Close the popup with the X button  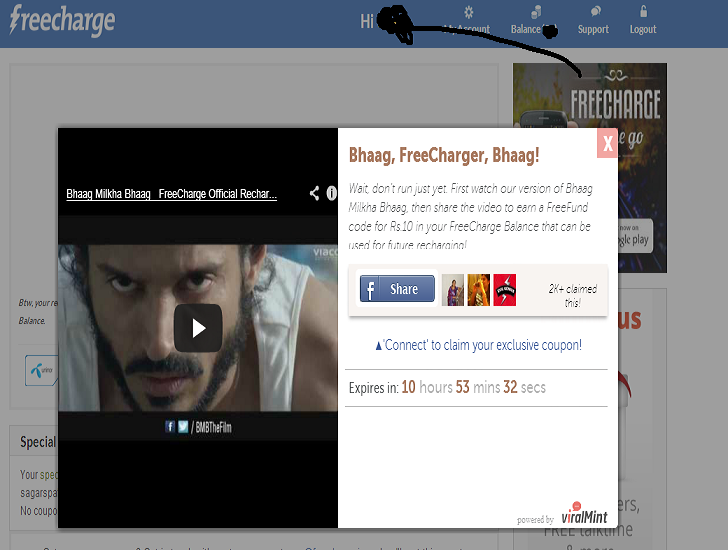(x=607, y=143)
